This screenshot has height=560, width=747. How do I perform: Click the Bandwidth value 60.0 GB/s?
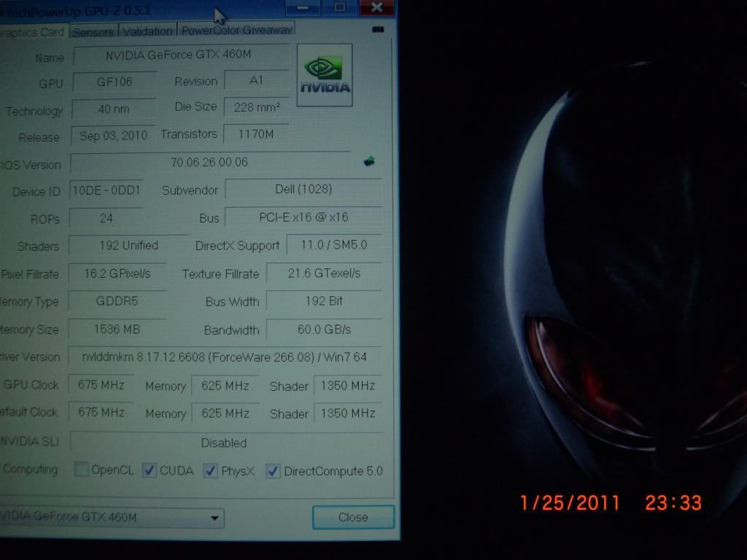(324, 329)
